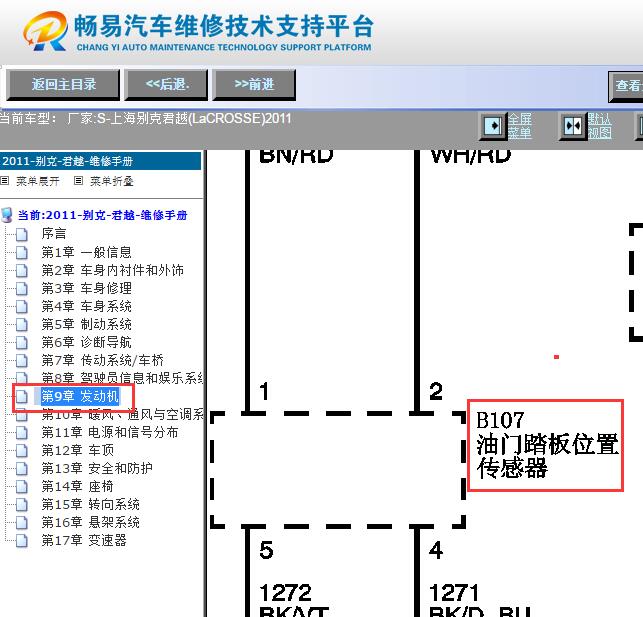643x617 pixels.
Task: Open 第11章 电源和信号分布
Action: 109,432
